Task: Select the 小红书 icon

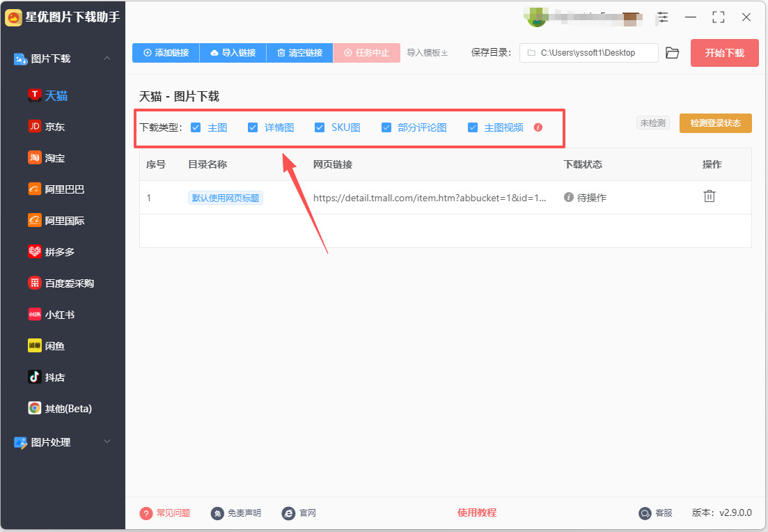Action: tap(34, 315)
